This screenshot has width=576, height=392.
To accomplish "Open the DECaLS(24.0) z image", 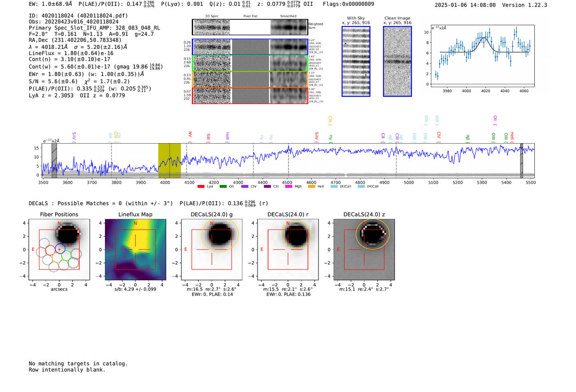I will (364, 249).
